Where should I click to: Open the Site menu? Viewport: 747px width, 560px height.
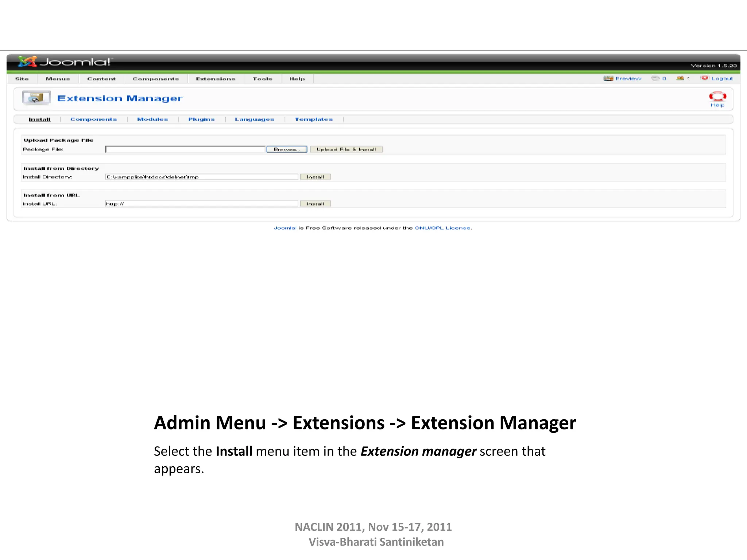(22, 79)
